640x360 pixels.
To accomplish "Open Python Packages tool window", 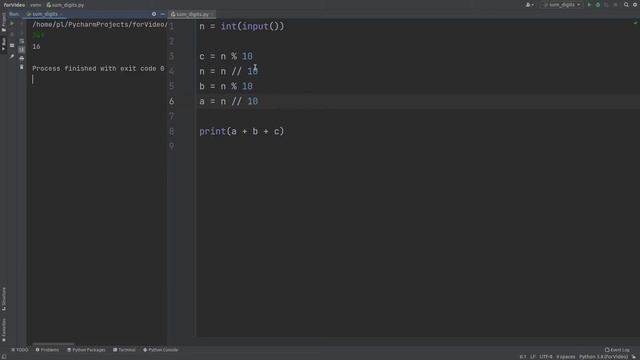I will (86, 350).
